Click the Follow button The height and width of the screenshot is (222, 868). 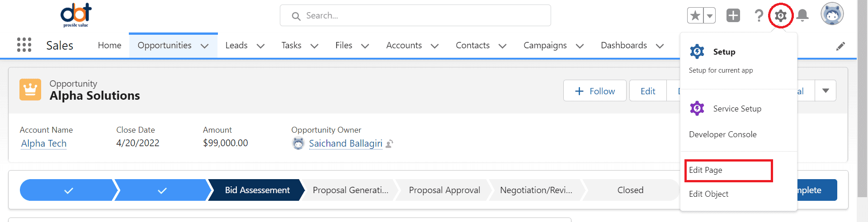[x=594, y=91]
